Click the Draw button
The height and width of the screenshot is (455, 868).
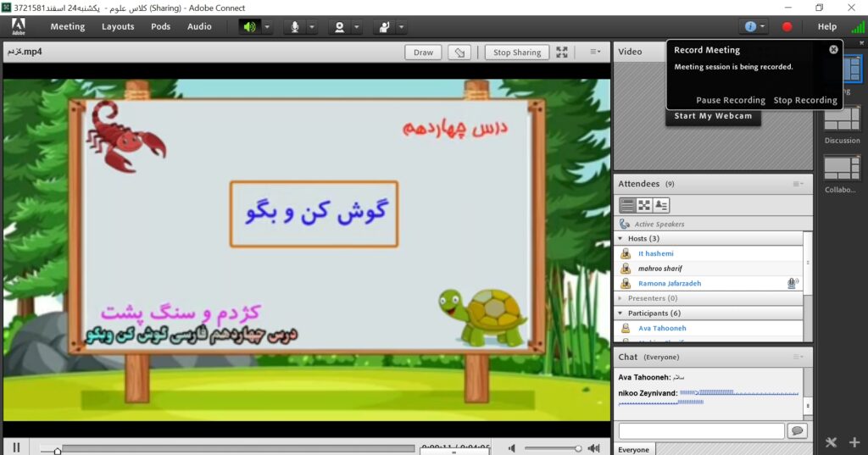423,52
